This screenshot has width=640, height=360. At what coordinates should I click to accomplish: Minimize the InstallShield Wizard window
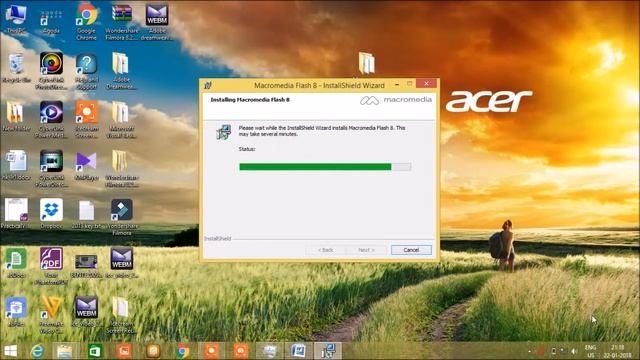[x=397, y=84]
